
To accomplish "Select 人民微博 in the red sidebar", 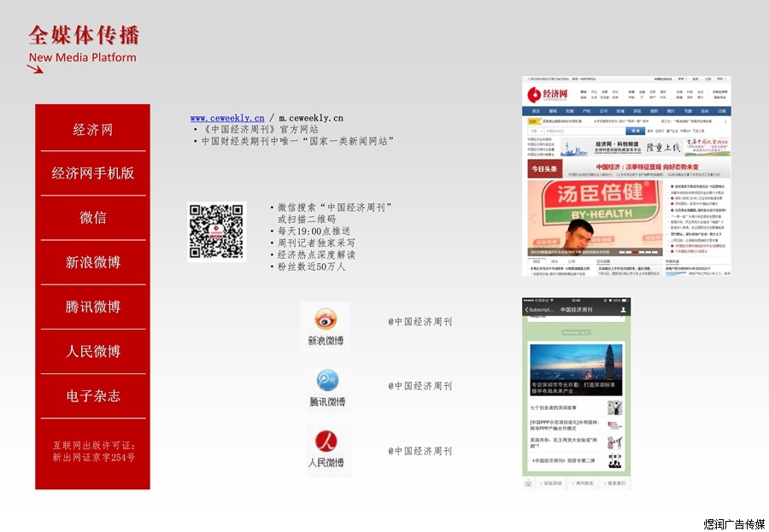I will coord(93,352).
